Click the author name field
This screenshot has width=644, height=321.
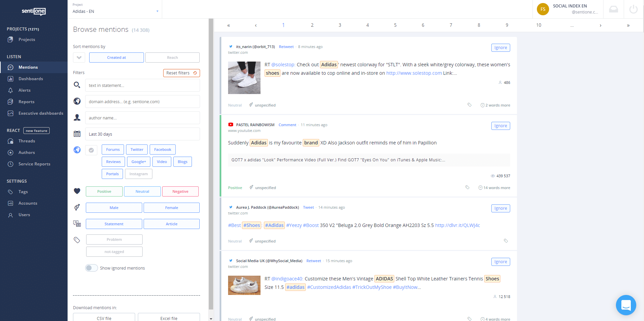point(143,118)
